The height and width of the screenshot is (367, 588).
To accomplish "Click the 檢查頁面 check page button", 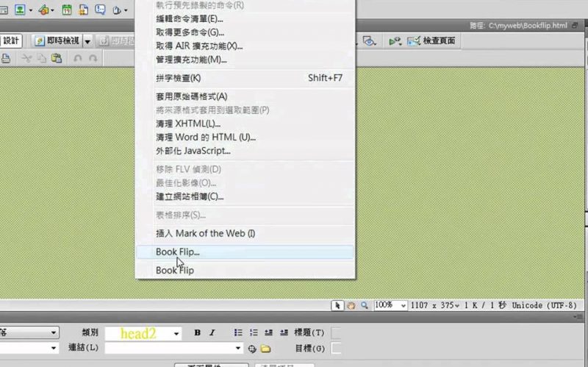I will click(432, 41).
